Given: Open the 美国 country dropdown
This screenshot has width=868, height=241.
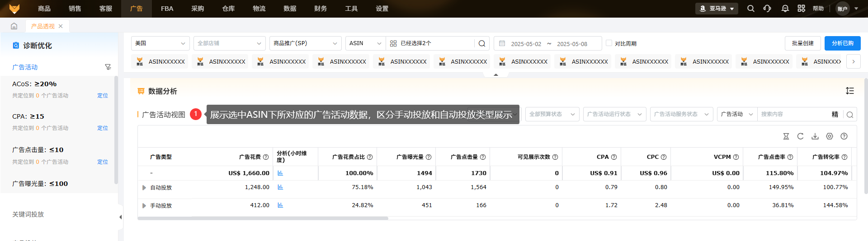Looking at the screenshot, I should point(160,43).
